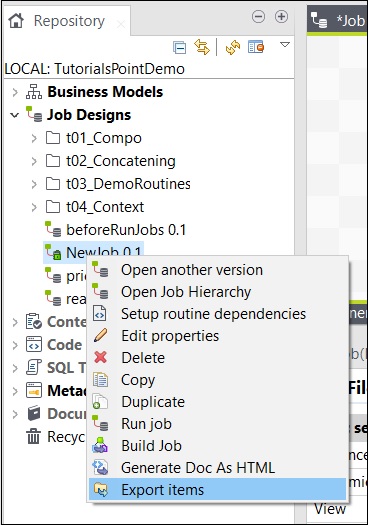Collapse the Job Designs node
Screen dimensions: 368x525
pyautogui.click(x=15, y=115)
